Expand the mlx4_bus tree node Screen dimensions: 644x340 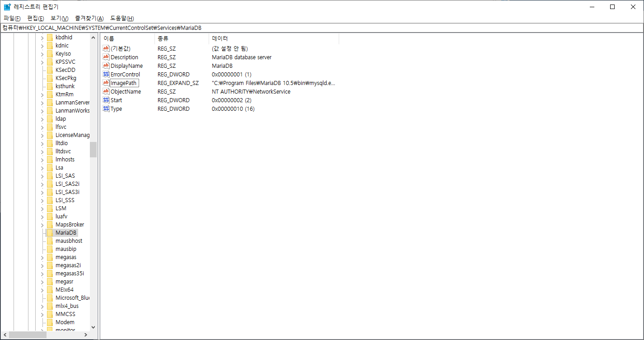42,306
